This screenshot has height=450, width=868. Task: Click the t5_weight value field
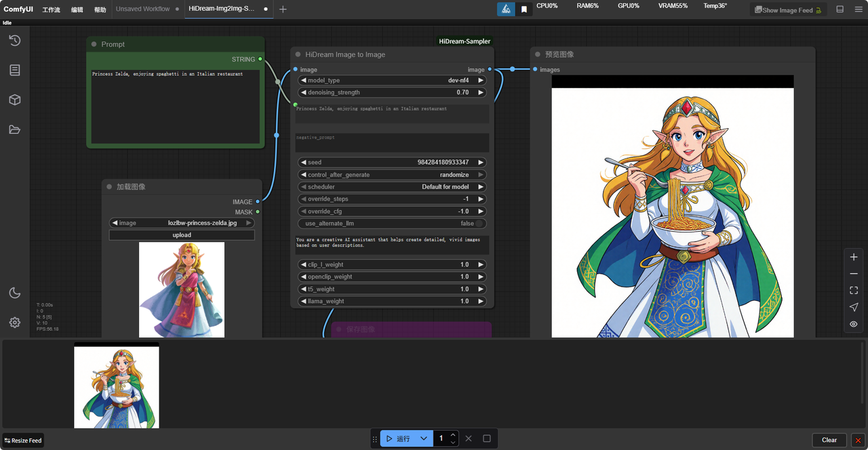tap(393, 289)
